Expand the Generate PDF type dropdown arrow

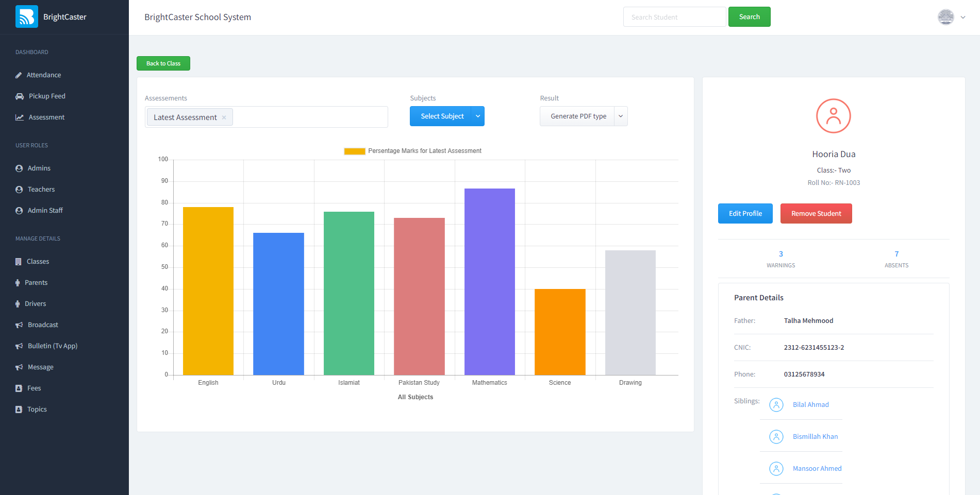click(621, 116)
